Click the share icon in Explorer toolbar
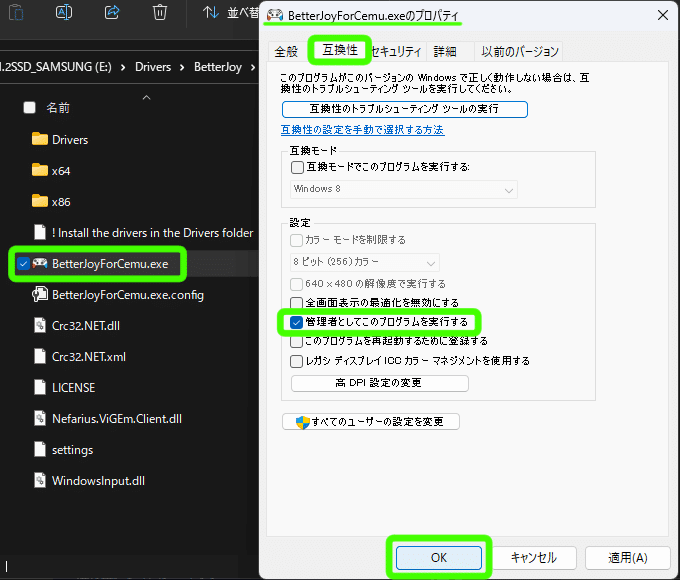Image resolution: width=680 pixels, height=580 pixels. (x=112, y=12)
